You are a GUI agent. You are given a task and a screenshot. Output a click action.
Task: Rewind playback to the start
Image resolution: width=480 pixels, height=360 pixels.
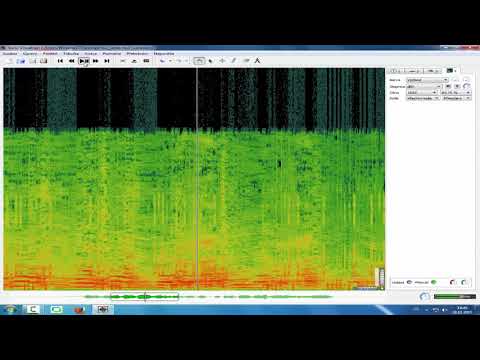click(x=60, y=61)
